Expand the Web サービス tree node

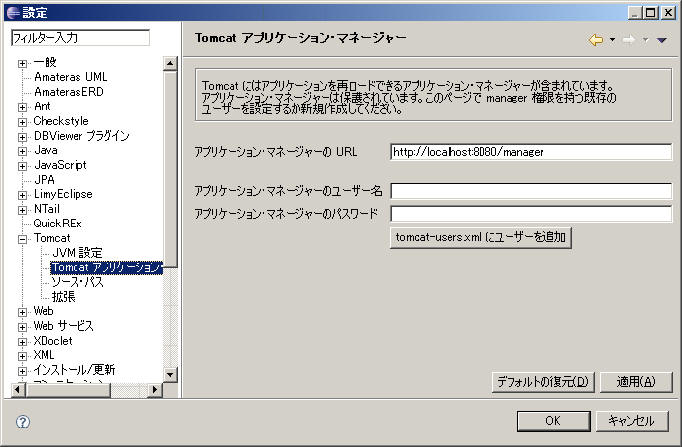(23, 326)
